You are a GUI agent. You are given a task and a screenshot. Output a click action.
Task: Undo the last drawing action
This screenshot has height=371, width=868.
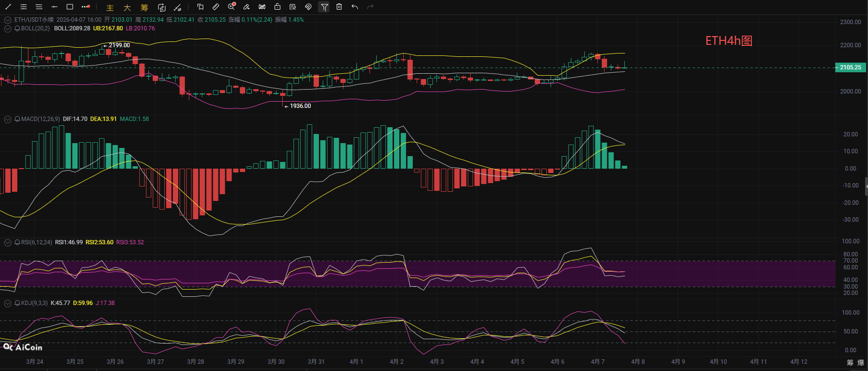(355, 7)
